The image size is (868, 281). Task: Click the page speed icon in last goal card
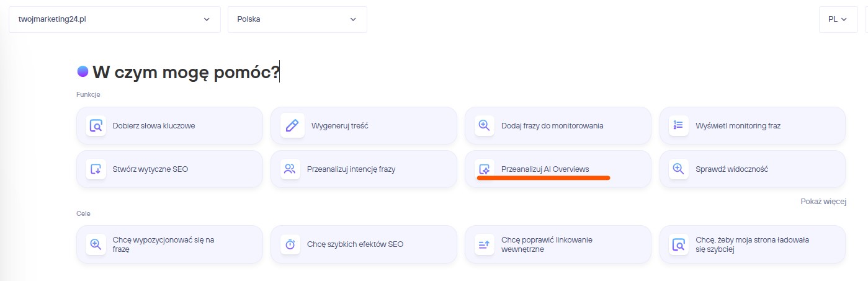click(x=679, y=244)
